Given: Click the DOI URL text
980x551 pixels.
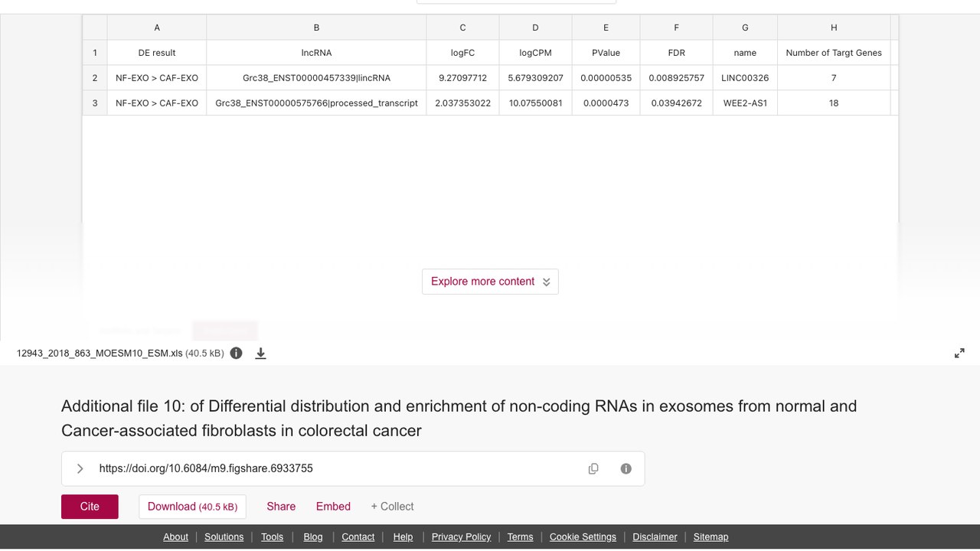Looking at the screenshot, I should click(x=206, y=468).
